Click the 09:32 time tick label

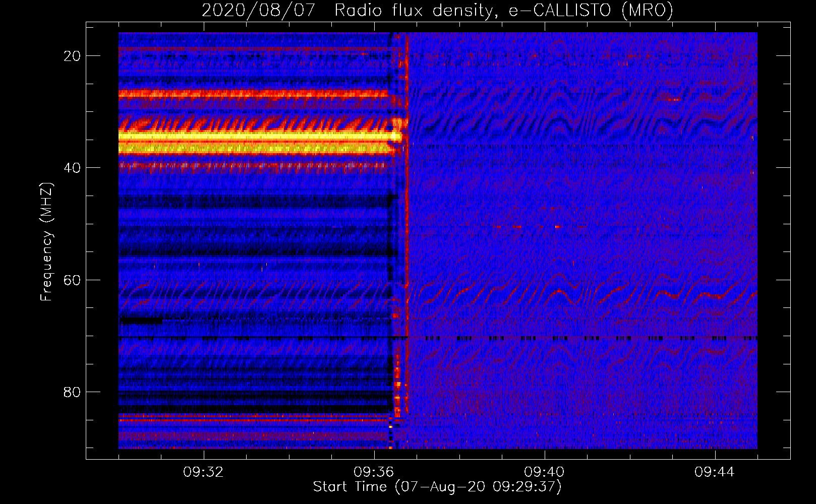click(204, 472)
